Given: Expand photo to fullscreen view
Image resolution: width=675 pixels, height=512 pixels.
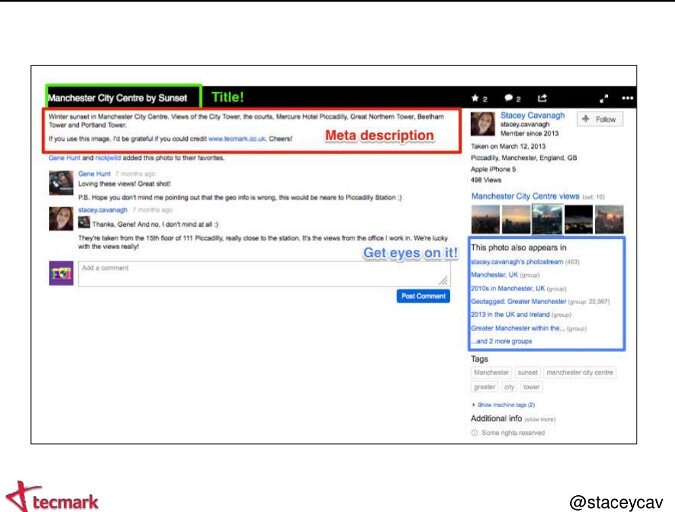Looking at the screenshot, I should tap(604, 99).
